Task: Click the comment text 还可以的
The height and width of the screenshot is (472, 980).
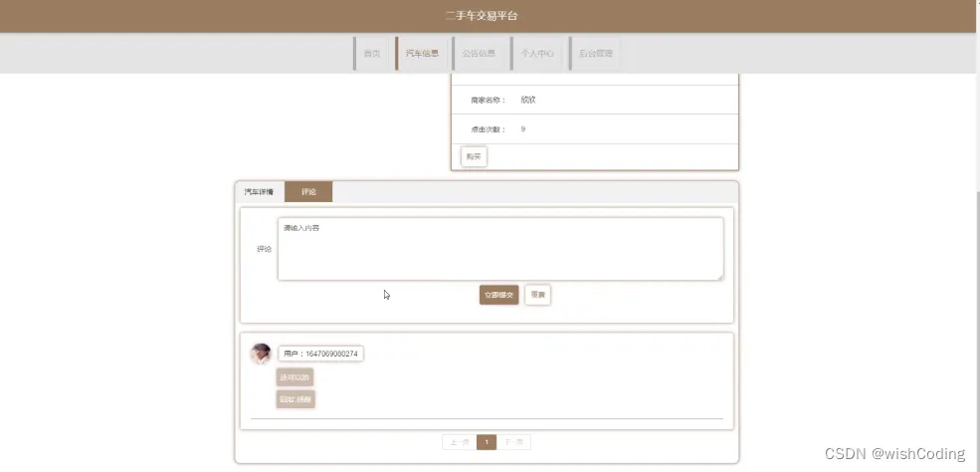Action: point(295,377)
